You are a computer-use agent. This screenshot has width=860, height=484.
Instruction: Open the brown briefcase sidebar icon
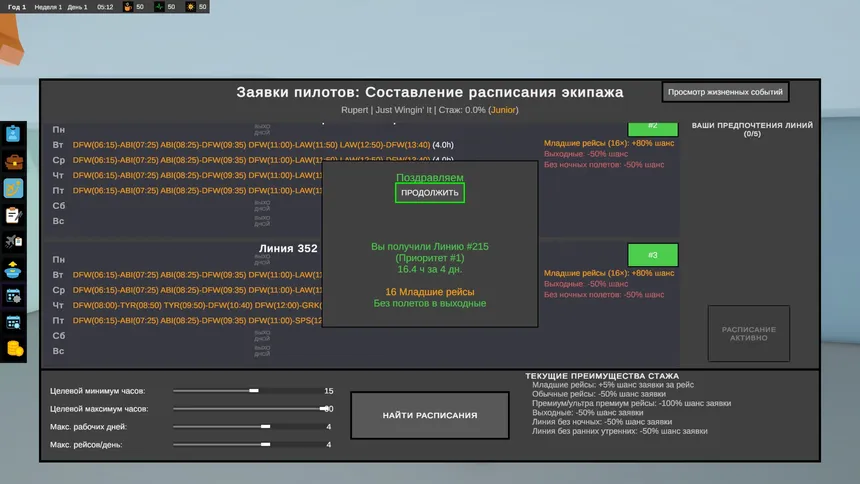pos(13,161)
